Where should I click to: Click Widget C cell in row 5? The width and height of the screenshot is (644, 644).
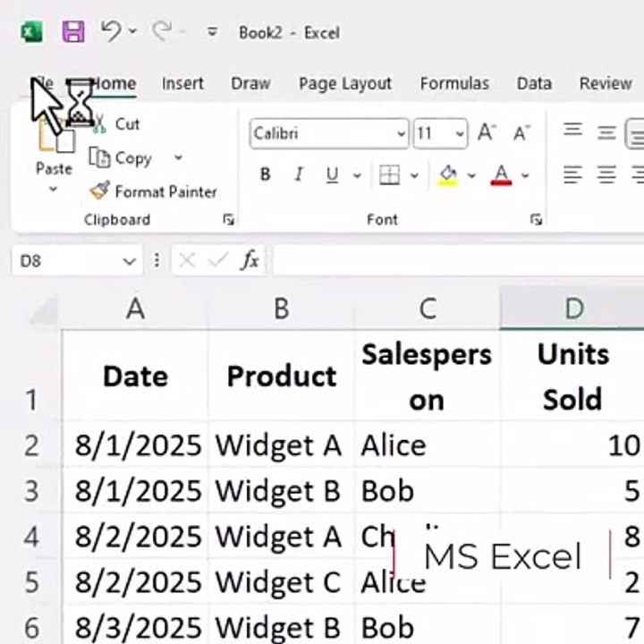[x=282, y=582]
